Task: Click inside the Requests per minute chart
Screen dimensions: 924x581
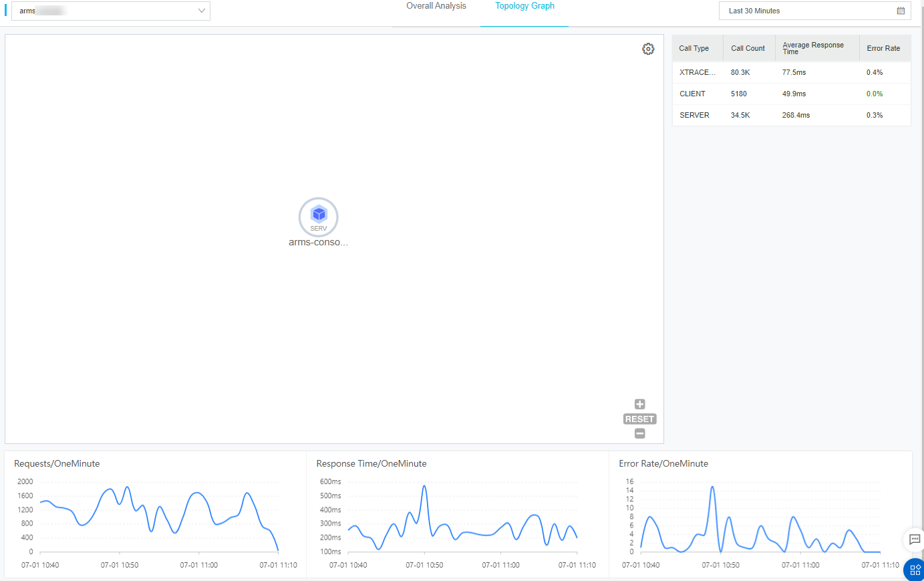Action: (x=159, y=516)
